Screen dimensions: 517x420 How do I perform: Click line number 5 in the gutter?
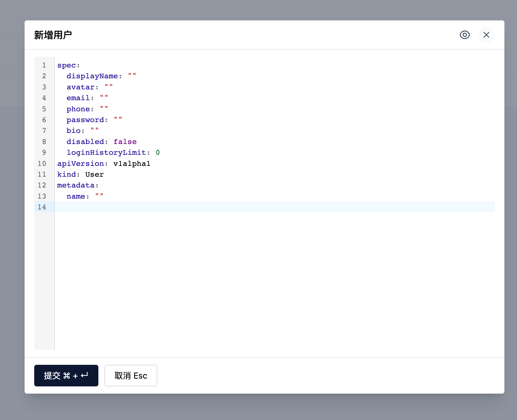click(44, 109)
